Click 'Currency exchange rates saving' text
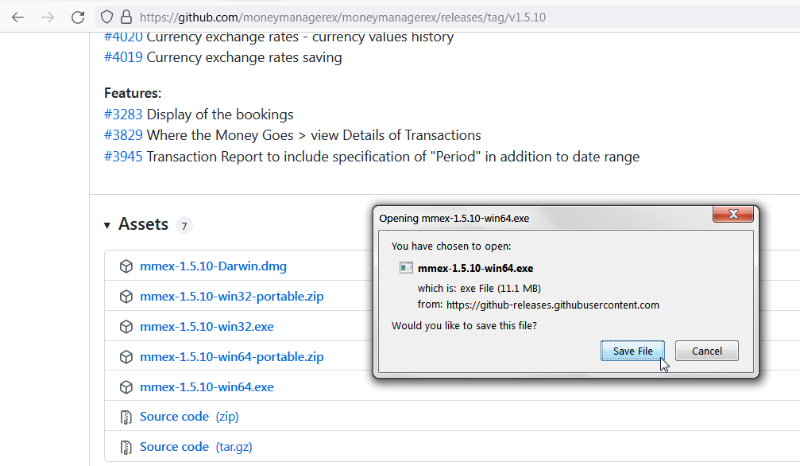The height and width of the screenshot is (466, 800). (244, 57)
